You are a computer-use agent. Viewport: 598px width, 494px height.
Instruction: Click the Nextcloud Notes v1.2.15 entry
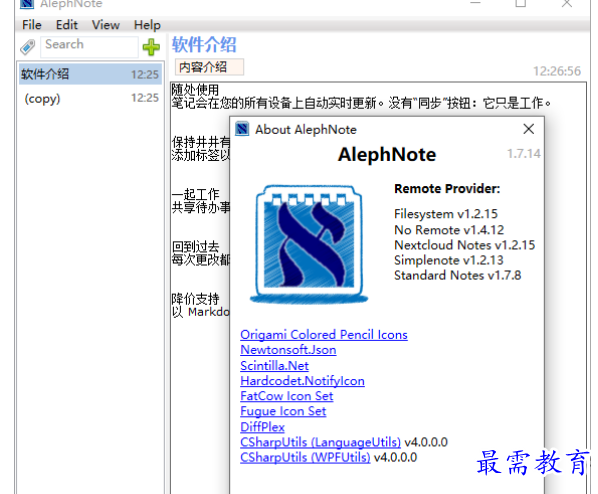tap(465, 245)
